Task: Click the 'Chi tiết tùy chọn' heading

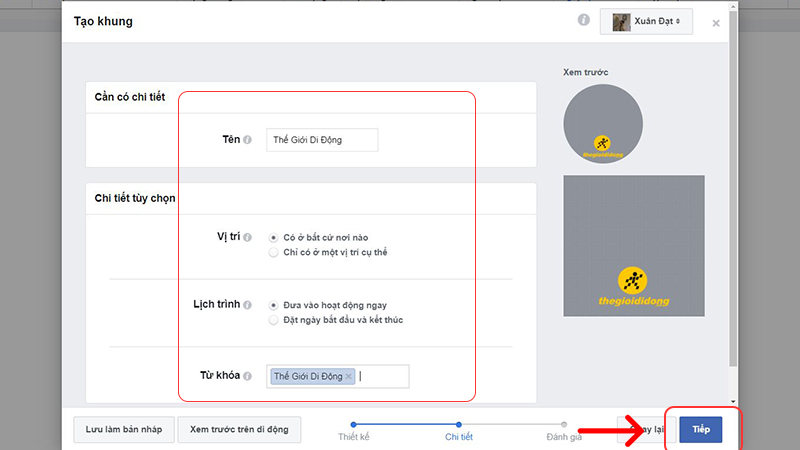Action: pyautogui.click(x=135, y=198)
